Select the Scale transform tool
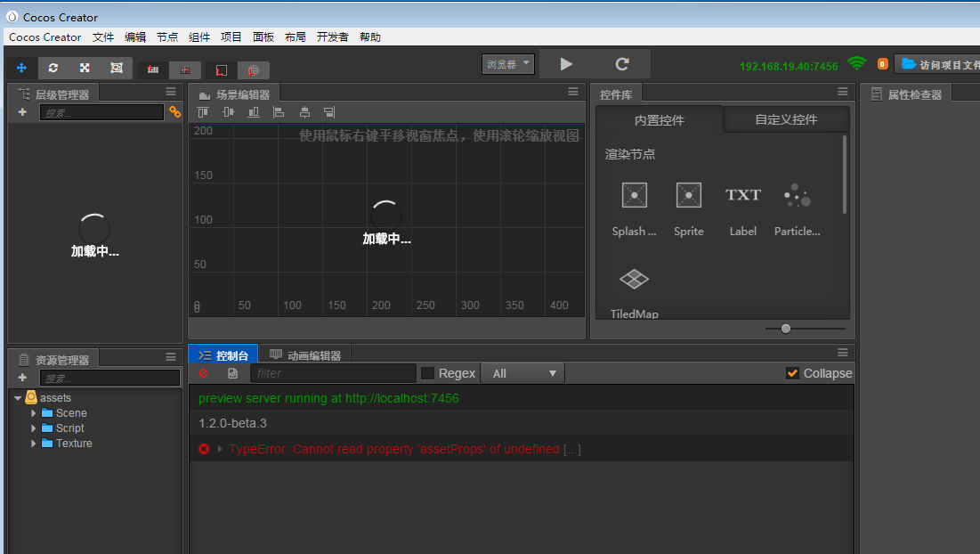Viewport: 980px width, 554px height. click(85, 69)
